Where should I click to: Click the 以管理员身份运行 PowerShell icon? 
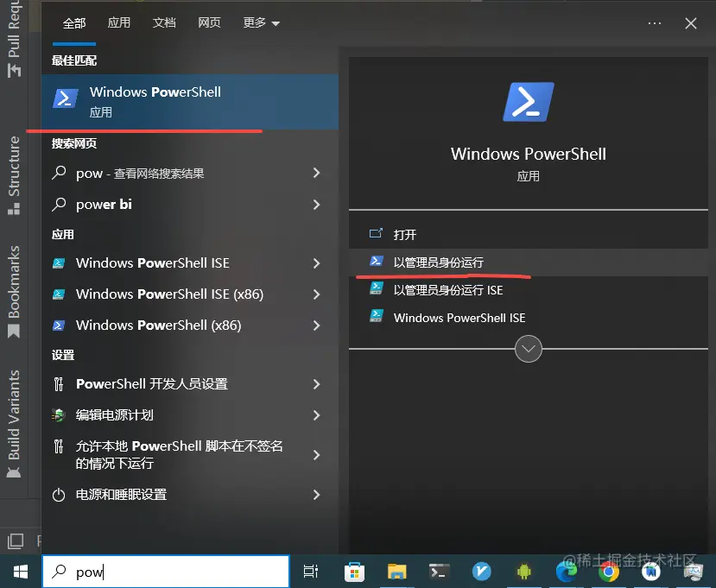pos(377,261)
